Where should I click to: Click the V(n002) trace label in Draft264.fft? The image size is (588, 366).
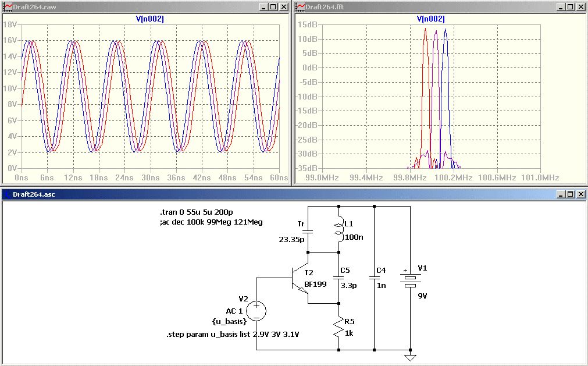pos(430,19)
